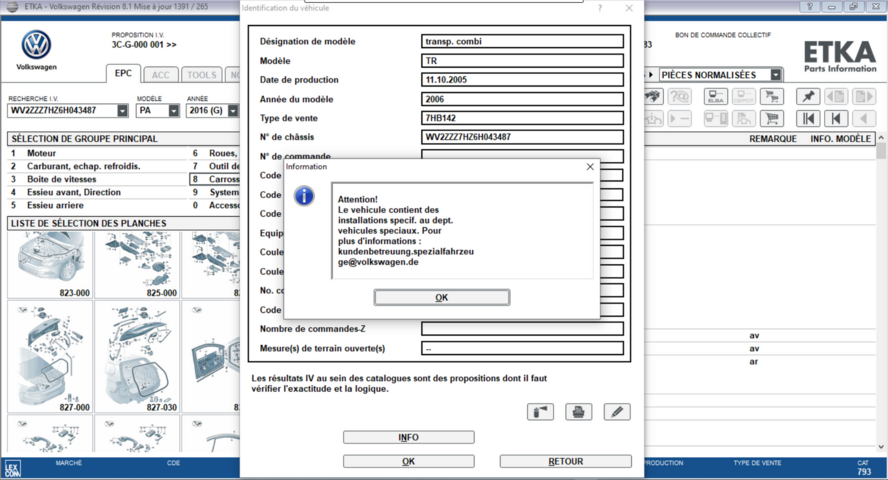Click the scroll-up arrow of parts list
The image size is (888, 480).
881,138
